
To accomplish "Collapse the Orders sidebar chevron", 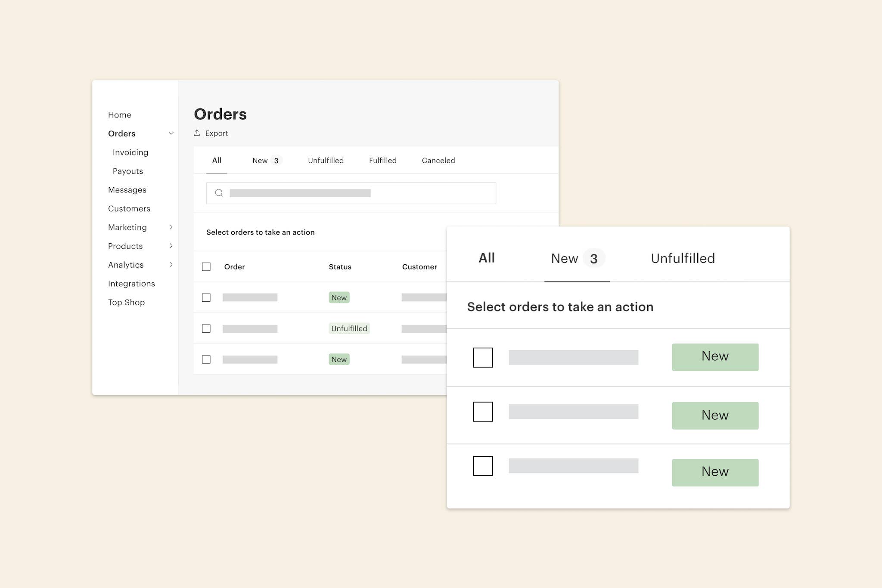I will click(171, 133).
